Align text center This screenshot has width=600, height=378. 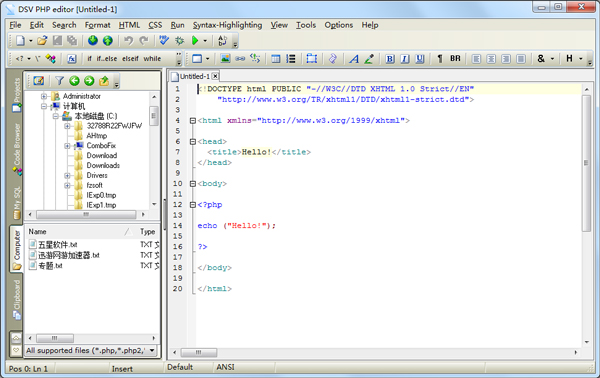pos(491,59)
